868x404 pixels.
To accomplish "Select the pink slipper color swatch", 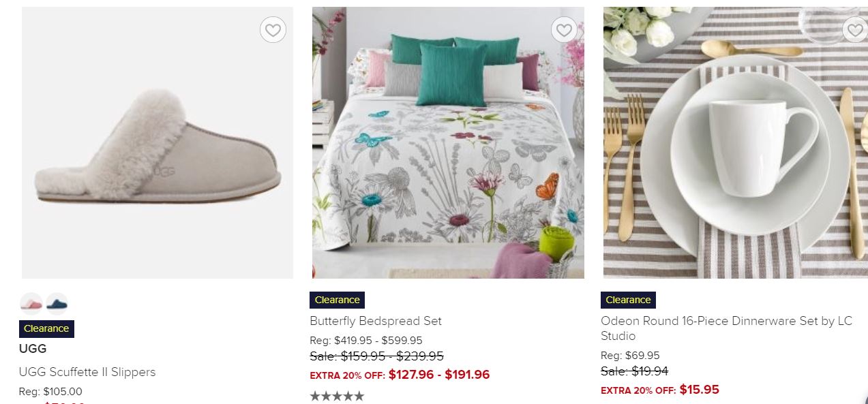I will tap(31, 302).
